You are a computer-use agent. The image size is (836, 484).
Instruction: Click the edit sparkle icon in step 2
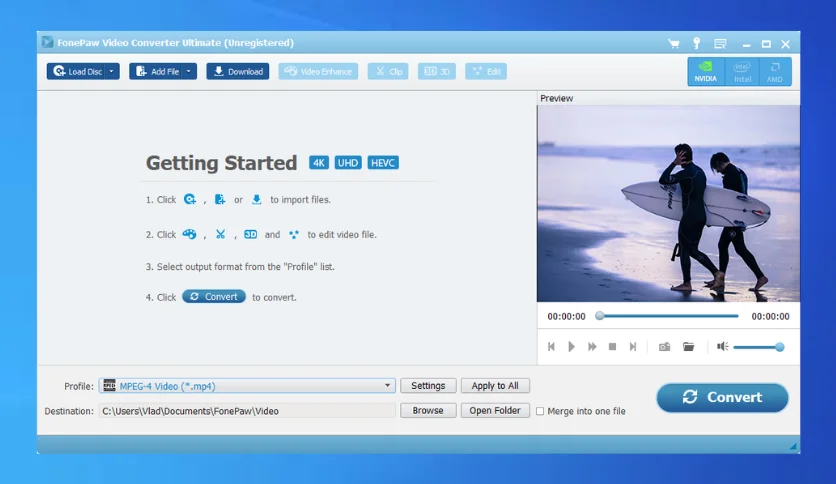pos(294,235)
